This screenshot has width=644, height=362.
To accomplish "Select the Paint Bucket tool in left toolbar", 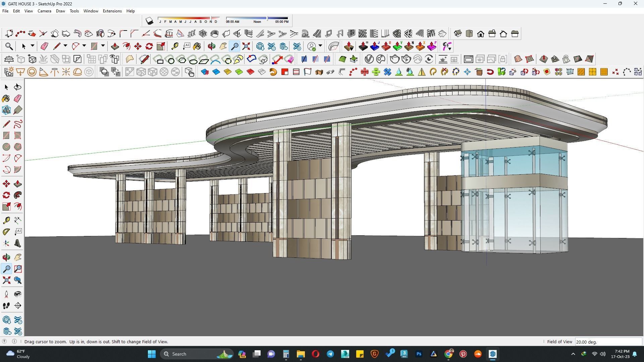I will (6, 99).
